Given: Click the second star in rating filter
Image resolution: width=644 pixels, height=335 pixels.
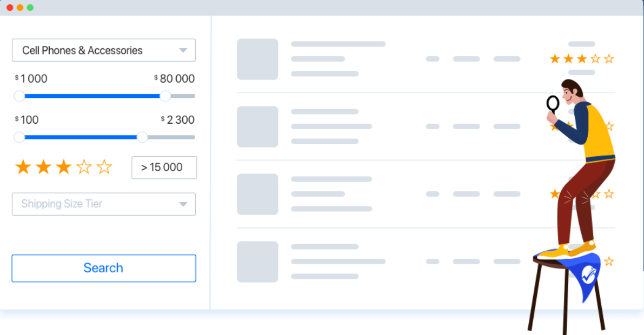Looking at the screenshot, I should click(43, 167).
